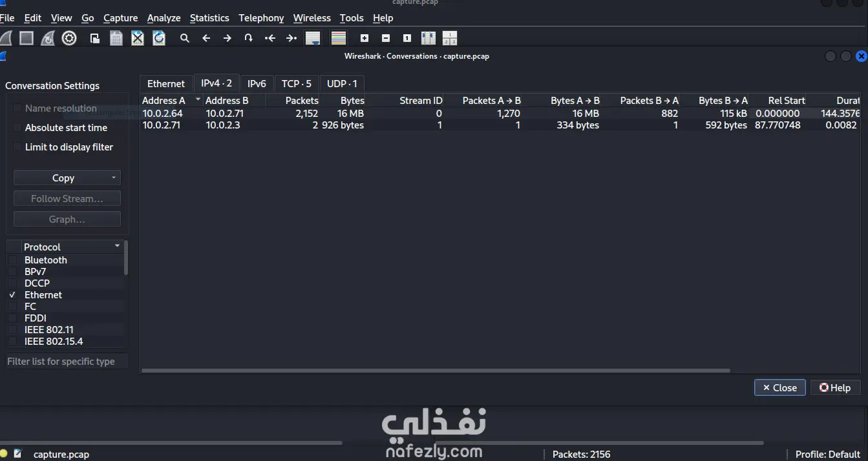Check Limit to display filter

pyautogui.click(x=17, y=147)
